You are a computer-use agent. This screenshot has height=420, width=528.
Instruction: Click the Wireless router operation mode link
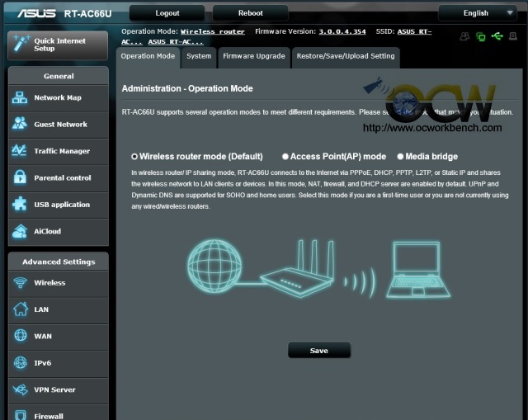click(213, 31)
